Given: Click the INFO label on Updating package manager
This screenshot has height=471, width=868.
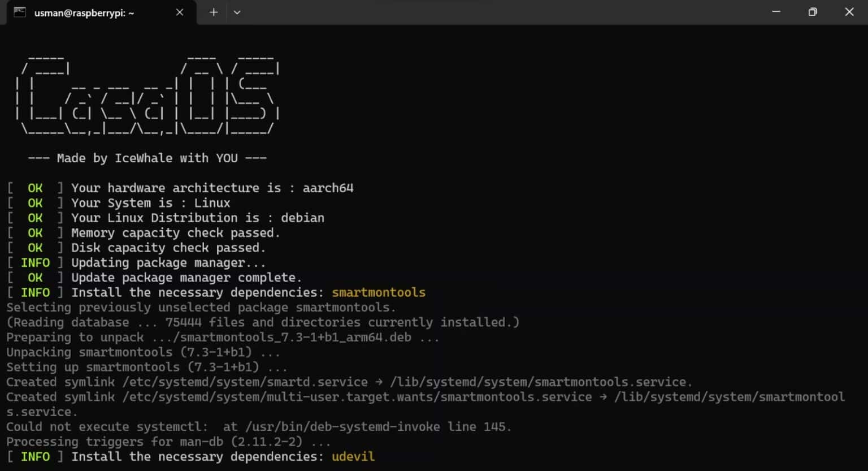Looking at the screenshot, I should pos(35,262).
